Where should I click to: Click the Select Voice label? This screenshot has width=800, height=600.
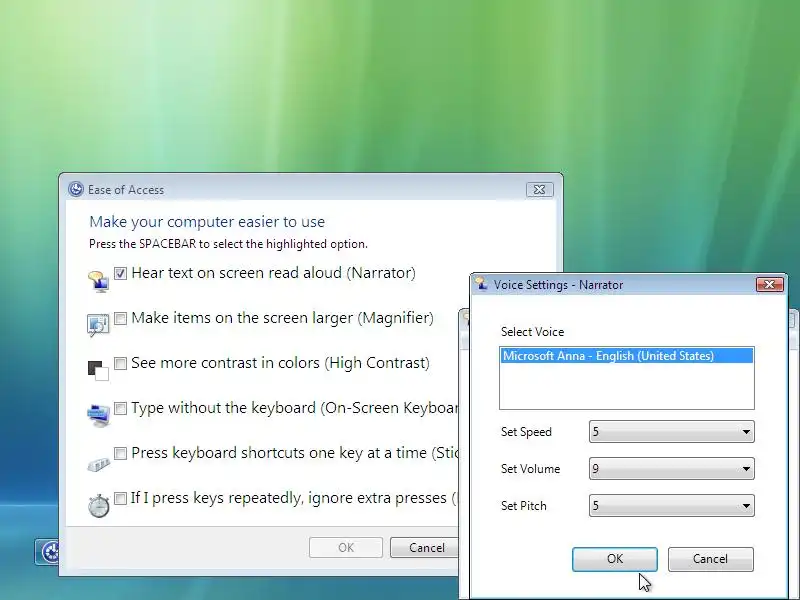pyautogui.click(x=532, y=332)
